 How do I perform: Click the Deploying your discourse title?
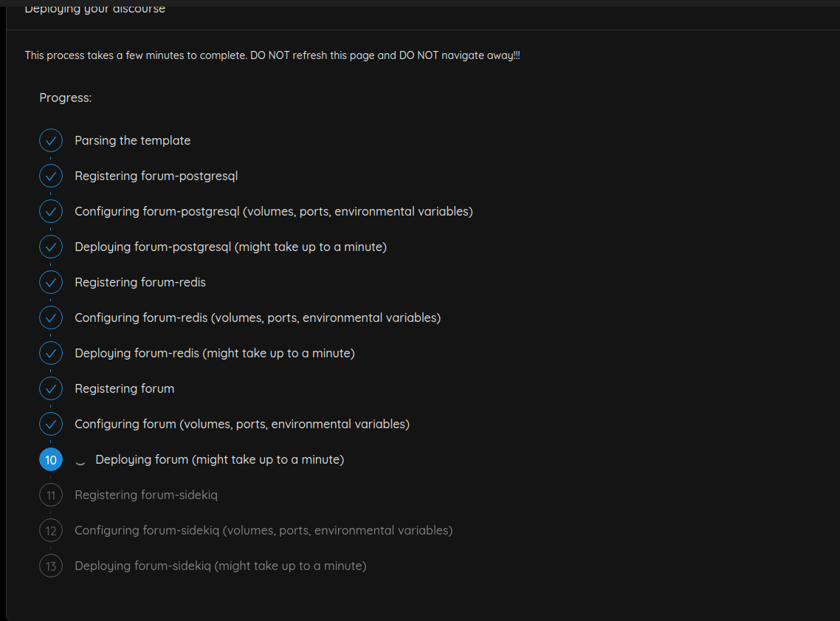(x=94, y=9)
